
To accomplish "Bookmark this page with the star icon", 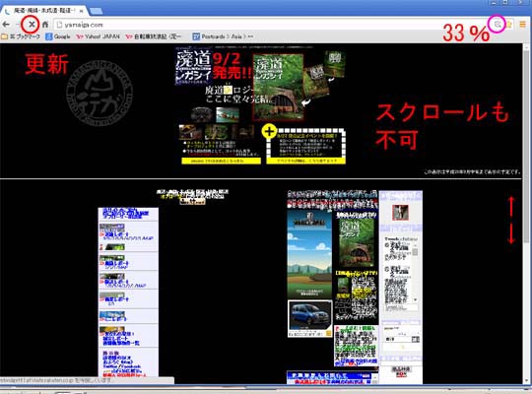I will click(x=508, y=25).
